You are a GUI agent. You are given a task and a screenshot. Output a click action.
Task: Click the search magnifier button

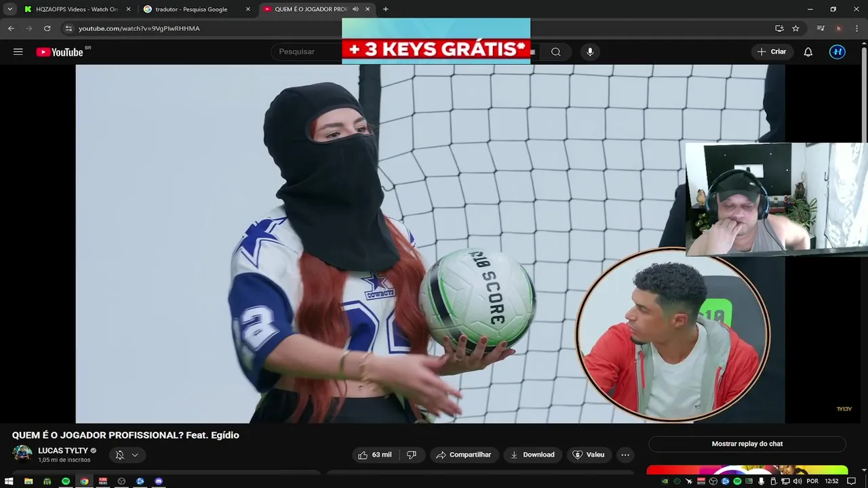(x=556, y=52)
